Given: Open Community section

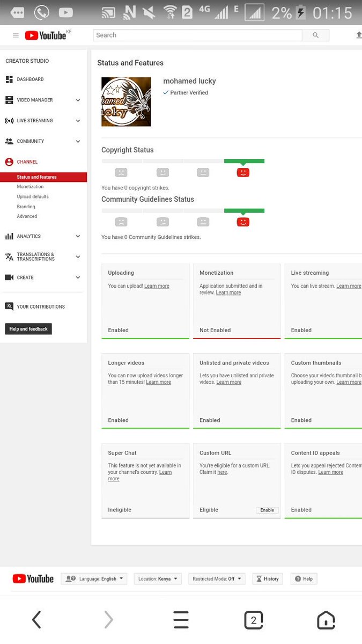Looking at the screenshot, I should point(30,141).
